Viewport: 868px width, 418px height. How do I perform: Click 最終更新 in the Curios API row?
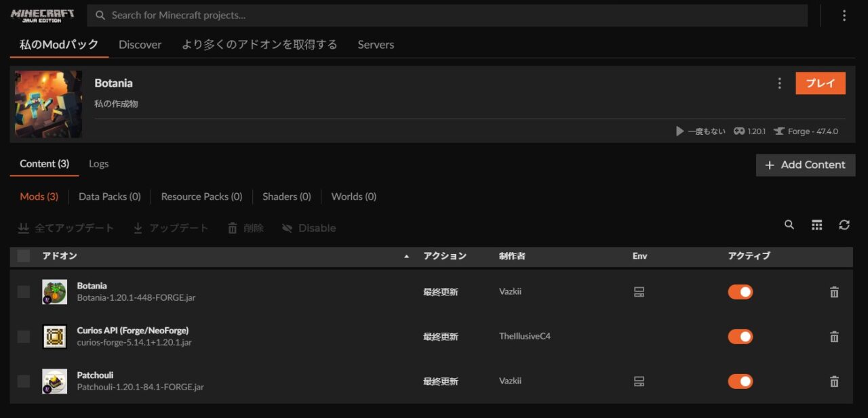click(x=441, y=337)
